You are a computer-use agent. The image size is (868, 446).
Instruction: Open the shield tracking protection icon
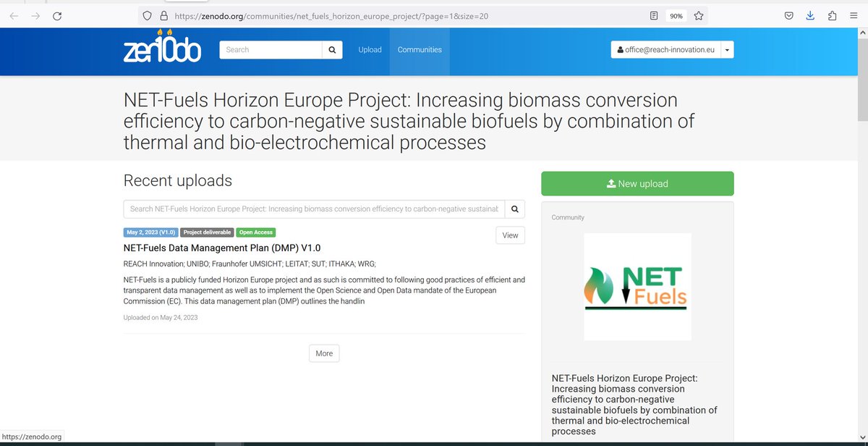pos(147,15)
